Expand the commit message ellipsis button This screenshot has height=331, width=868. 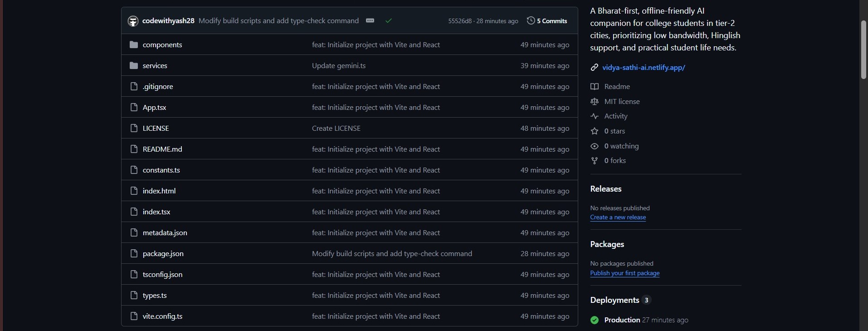pyautogui.click(x=370, y=21)
